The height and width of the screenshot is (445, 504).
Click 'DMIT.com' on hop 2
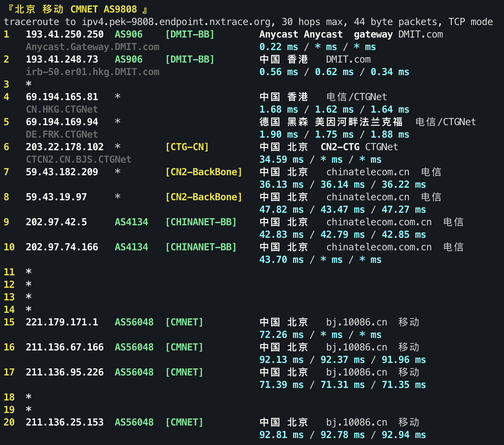click(x=348, y=59)
